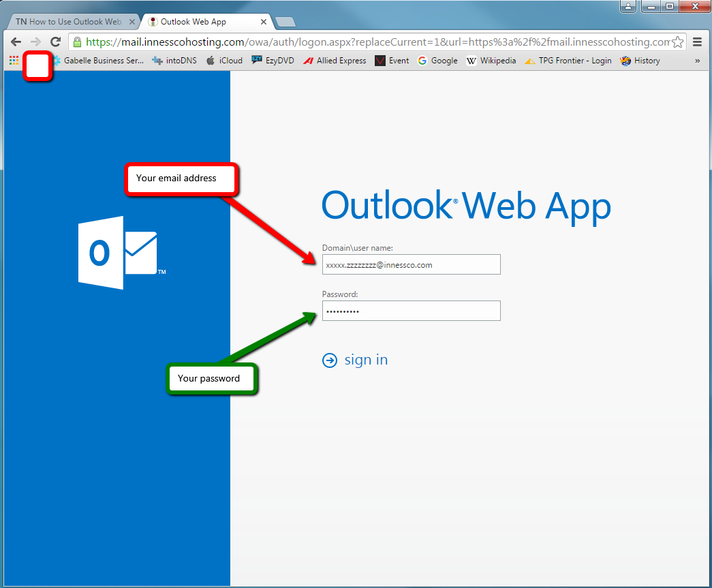Open a new tab with the new-tab button

pos(285,22)
